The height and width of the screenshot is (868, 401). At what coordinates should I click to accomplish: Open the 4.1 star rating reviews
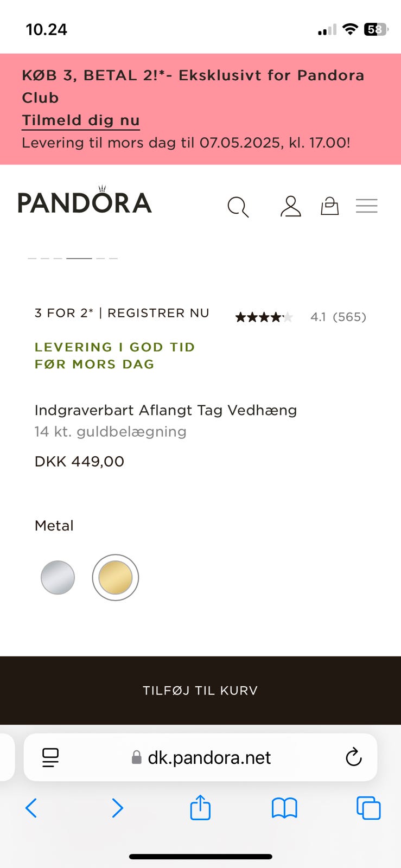click(300, 317)
